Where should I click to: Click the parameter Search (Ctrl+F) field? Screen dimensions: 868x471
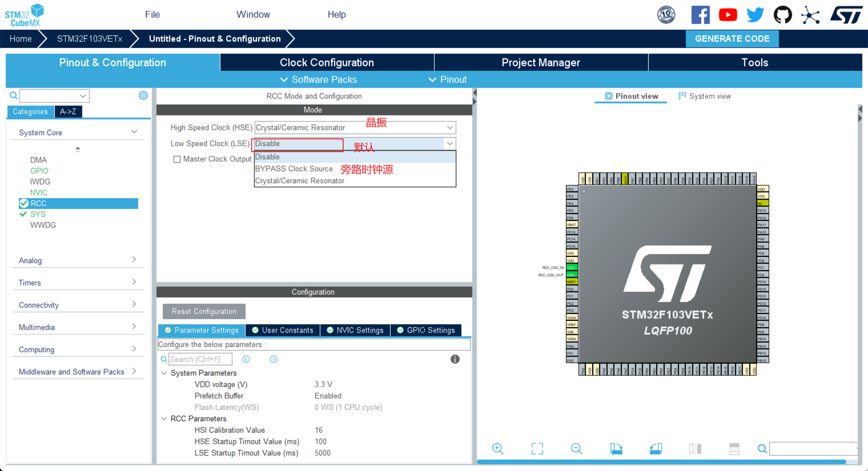tap(201, 359)
